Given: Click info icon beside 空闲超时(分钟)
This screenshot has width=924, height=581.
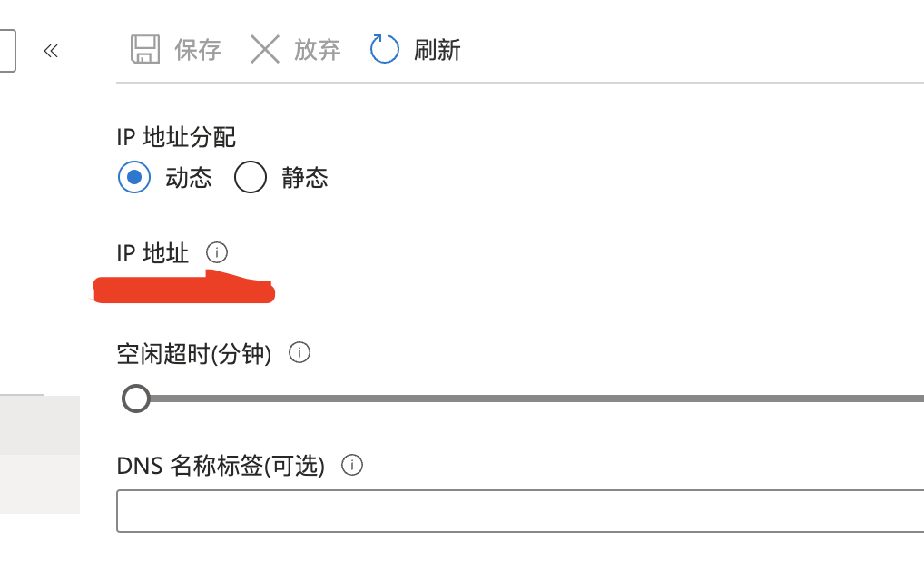Looking at the screenshot, I should [300, 352].
